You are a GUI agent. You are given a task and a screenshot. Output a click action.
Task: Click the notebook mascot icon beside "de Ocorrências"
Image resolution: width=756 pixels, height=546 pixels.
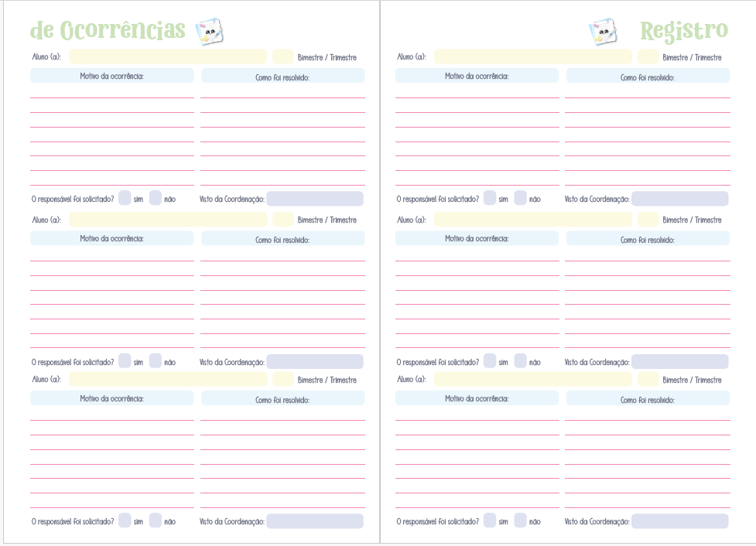click(x=210, y=32)
